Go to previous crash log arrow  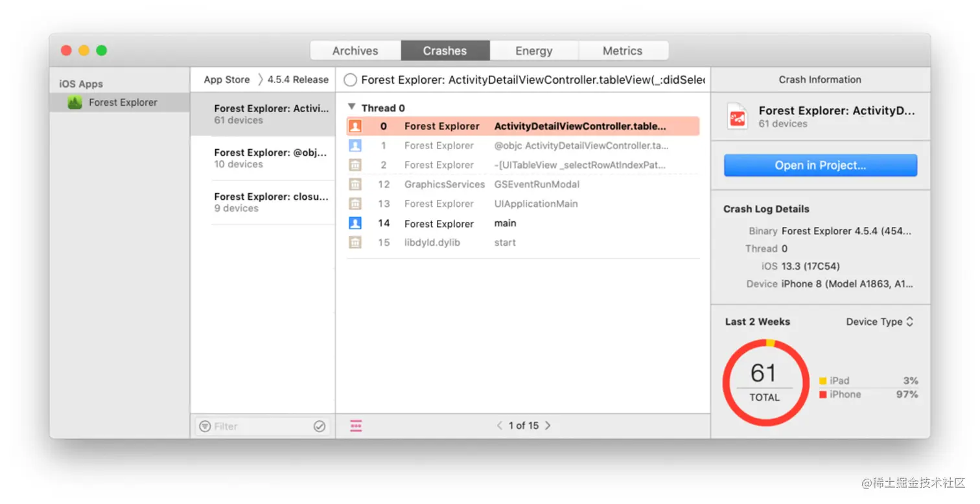500,426
